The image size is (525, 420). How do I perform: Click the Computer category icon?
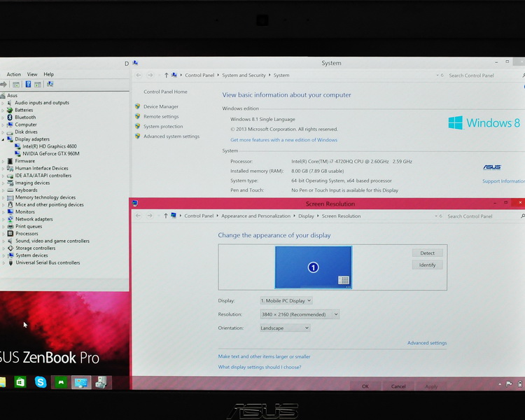pyautogui.click(x=10, y=125)
